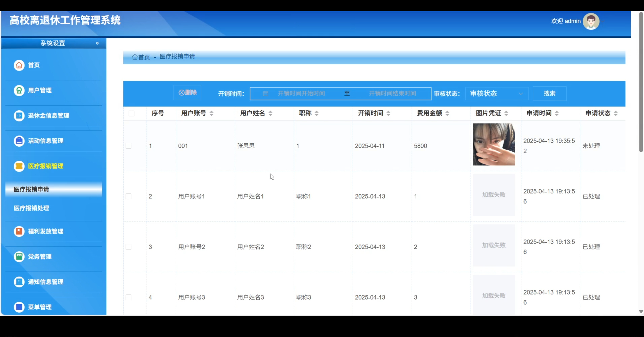Open 党务管理 via its sidebar icon
This screenshot has height=337, width=644.
[x=19, y=257]
